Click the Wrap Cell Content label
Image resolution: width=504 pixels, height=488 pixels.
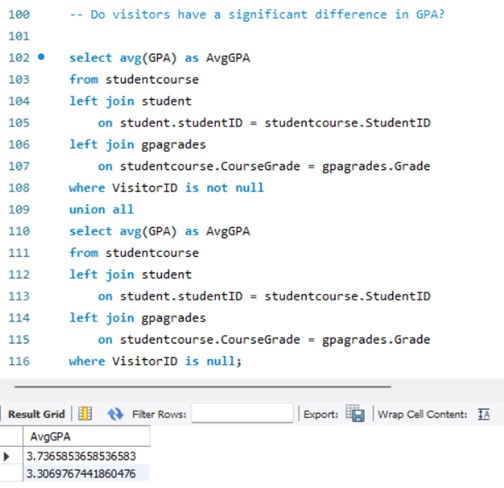coord(422,414)
